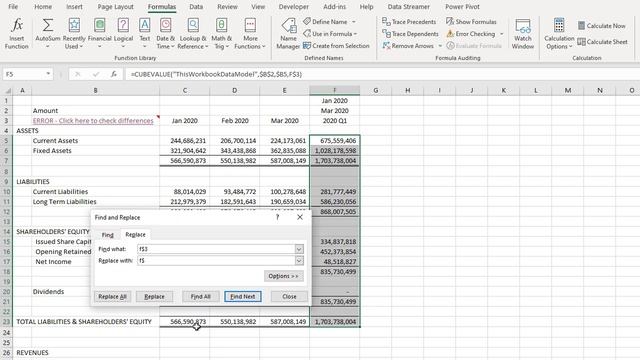The image size is (640, 360).
Task: Open Calculation Options
Action: tap(559, 34)
